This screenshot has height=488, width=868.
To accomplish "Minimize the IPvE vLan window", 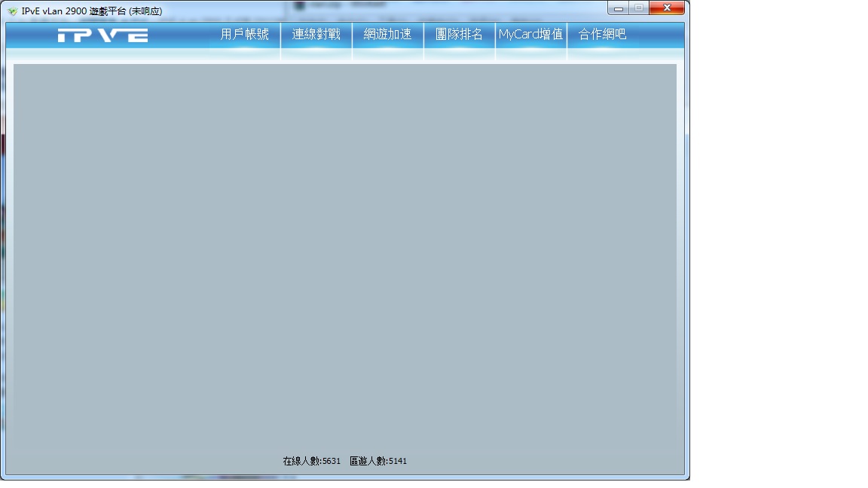I will coord(619,8).
